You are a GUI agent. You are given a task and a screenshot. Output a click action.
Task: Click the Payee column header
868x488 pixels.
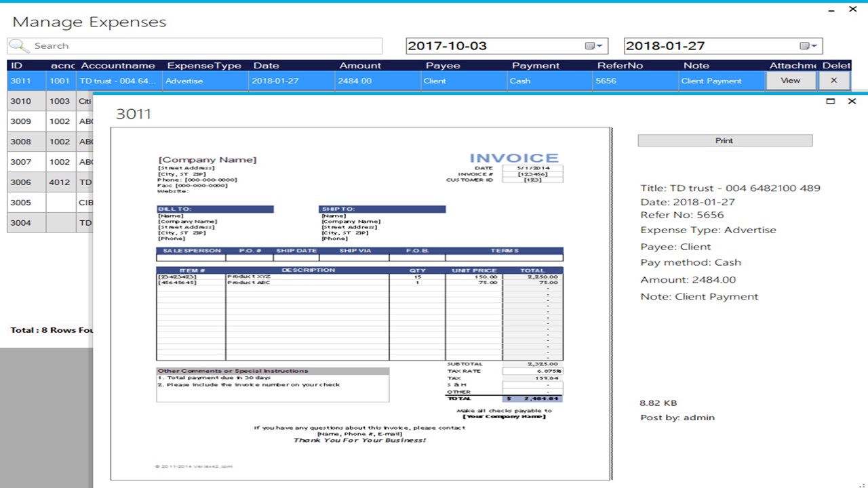click(x=443, y=65)
